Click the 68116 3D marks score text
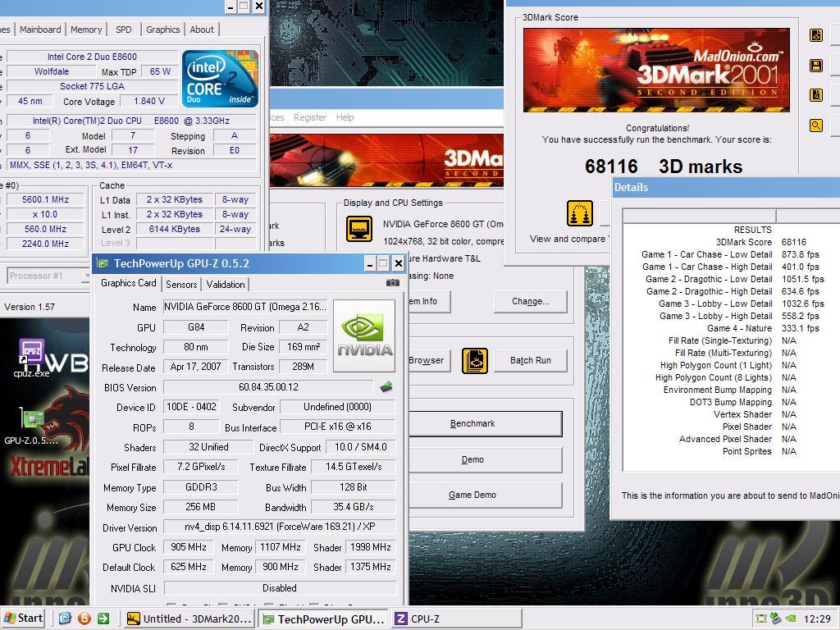 pyautogui.click(x=663, y=166)
